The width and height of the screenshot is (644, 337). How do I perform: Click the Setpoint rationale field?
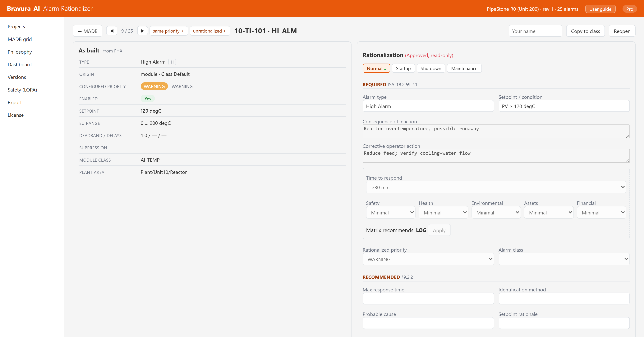[564, 323]
